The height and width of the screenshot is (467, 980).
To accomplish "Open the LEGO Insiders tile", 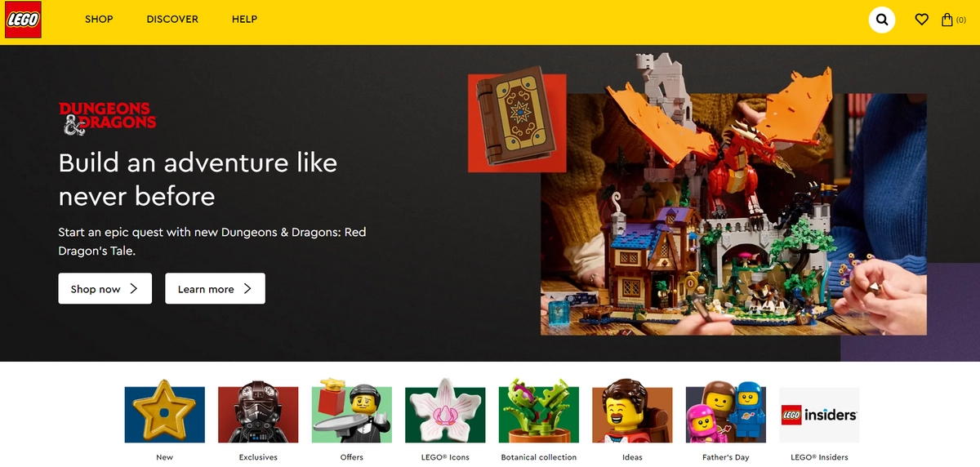I will click(819, 415).
